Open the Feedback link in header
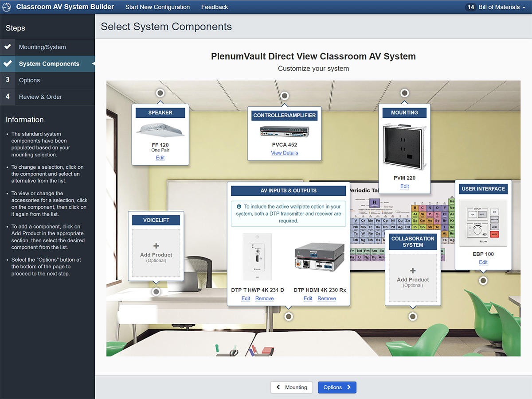The image size is (532, 399). pyautogui.click(x=215, y=7)
